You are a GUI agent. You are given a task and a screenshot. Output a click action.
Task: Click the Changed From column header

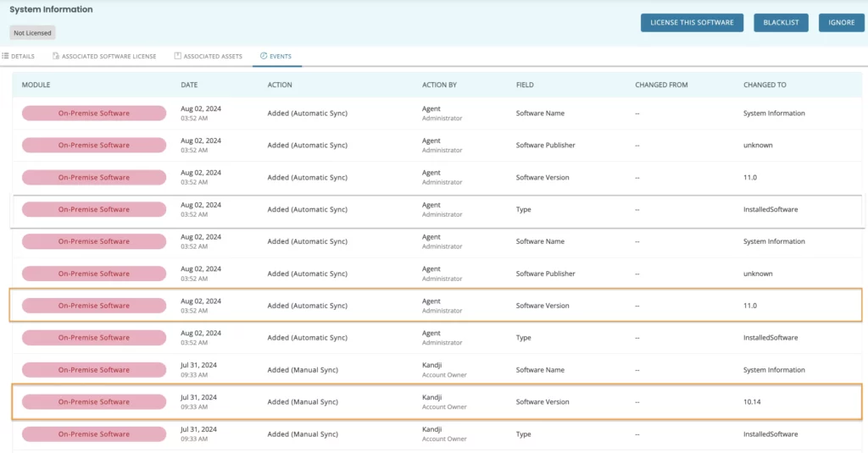661,85
